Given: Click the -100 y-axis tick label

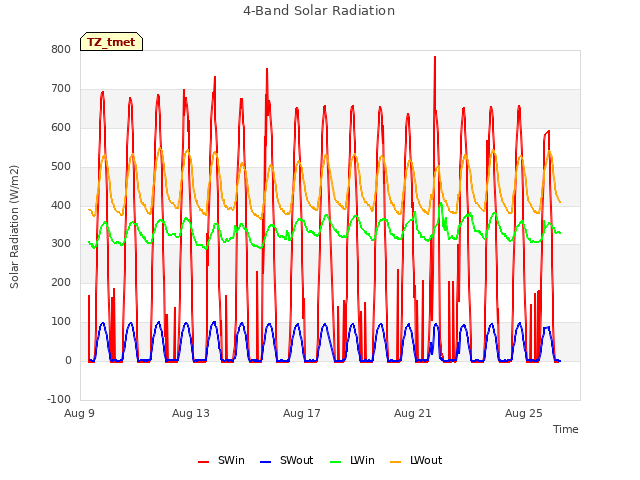Looking at the screenshot, I should [59, 399].
